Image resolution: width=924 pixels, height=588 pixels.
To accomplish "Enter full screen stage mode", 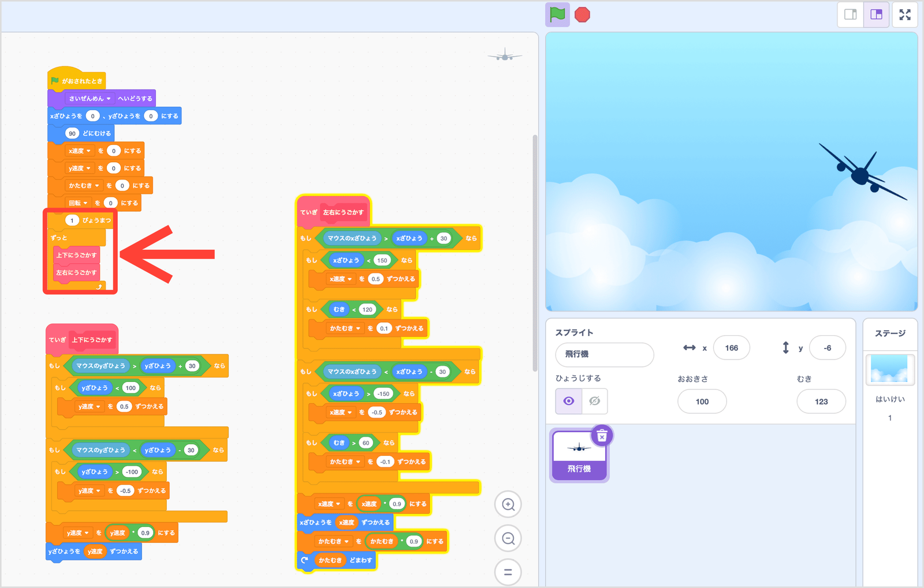I will pos(905,14).
